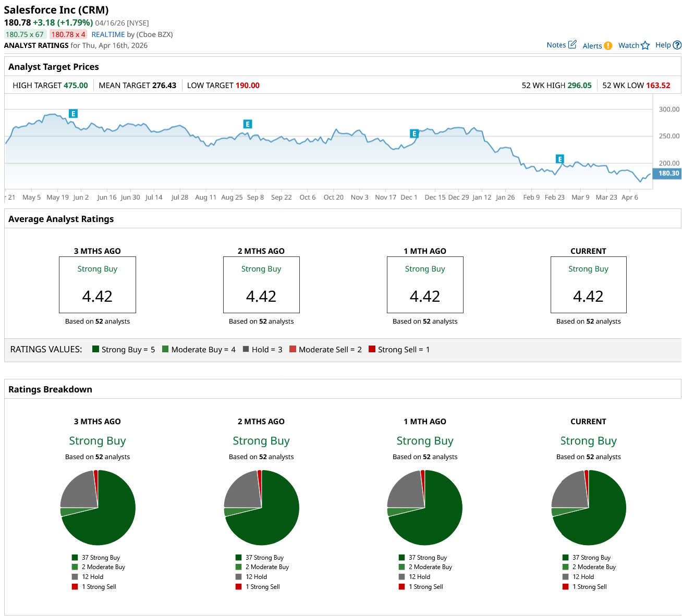Viewport: 682px width, 616px height.
Task: Open the Notes text link
Action: [x=556, y=45]
